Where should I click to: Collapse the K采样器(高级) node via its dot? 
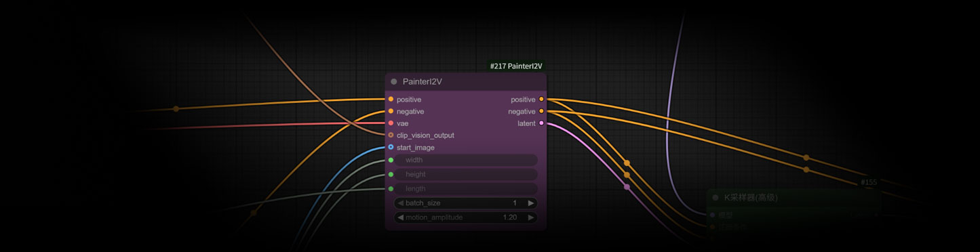[x=715, y=198]
